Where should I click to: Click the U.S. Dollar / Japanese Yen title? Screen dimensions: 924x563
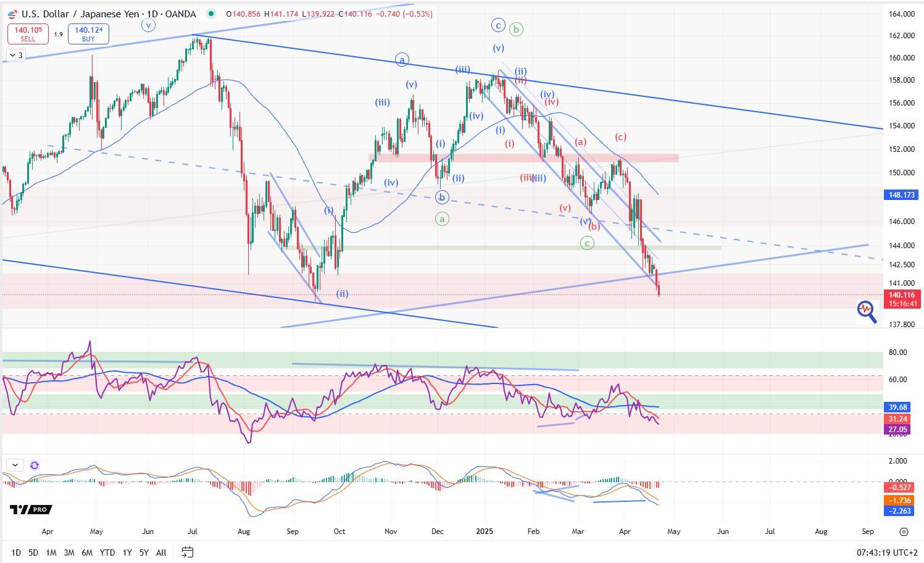[x=109, y=14]
